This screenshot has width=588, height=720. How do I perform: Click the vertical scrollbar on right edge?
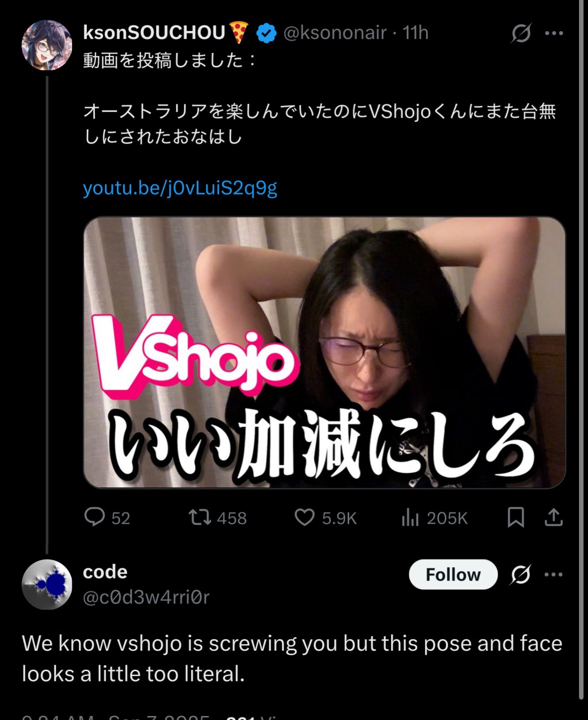[x=581, y=349]
